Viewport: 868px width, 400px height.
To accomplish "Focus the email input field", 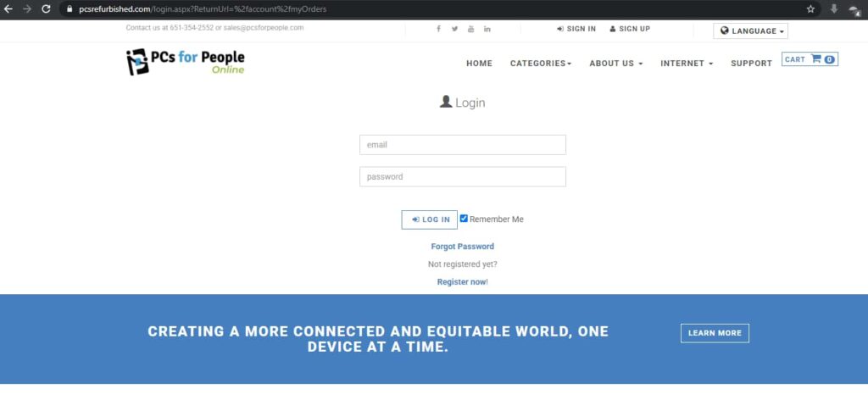I will tap(463, 145).
